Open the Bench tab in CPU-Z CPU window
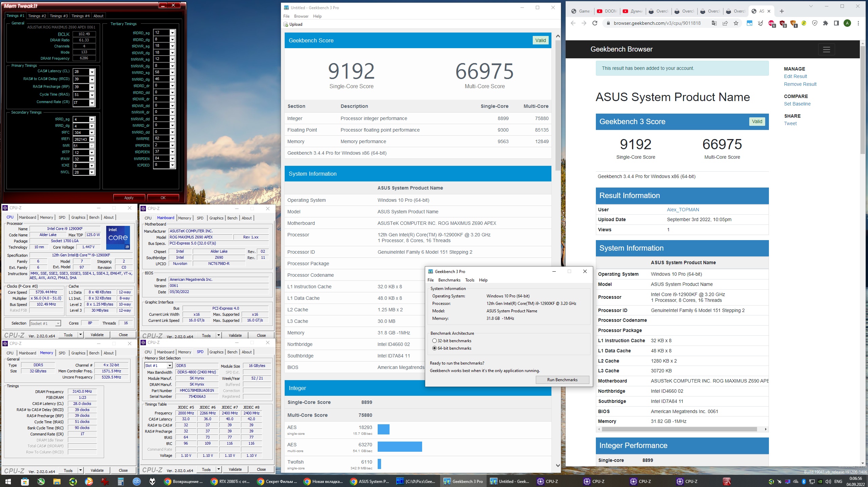The image size is (868, 487). click(x=94, y=217)
